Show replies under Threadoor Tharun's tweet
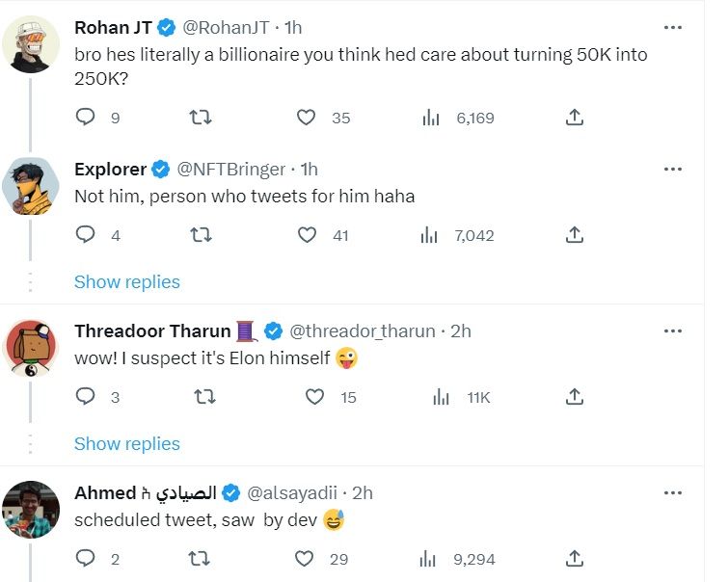Screen dimensions: 728x582 126,443
